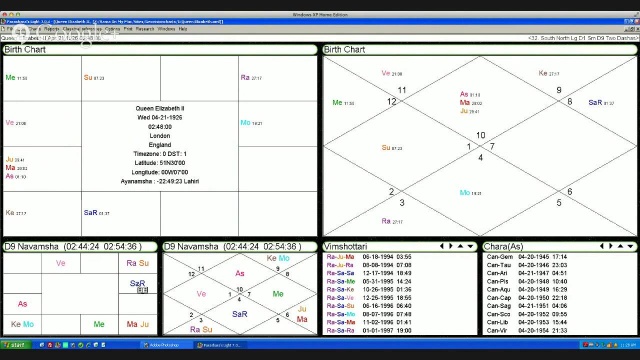Click the up arrow in the Chara(As) header

point(620,246)
